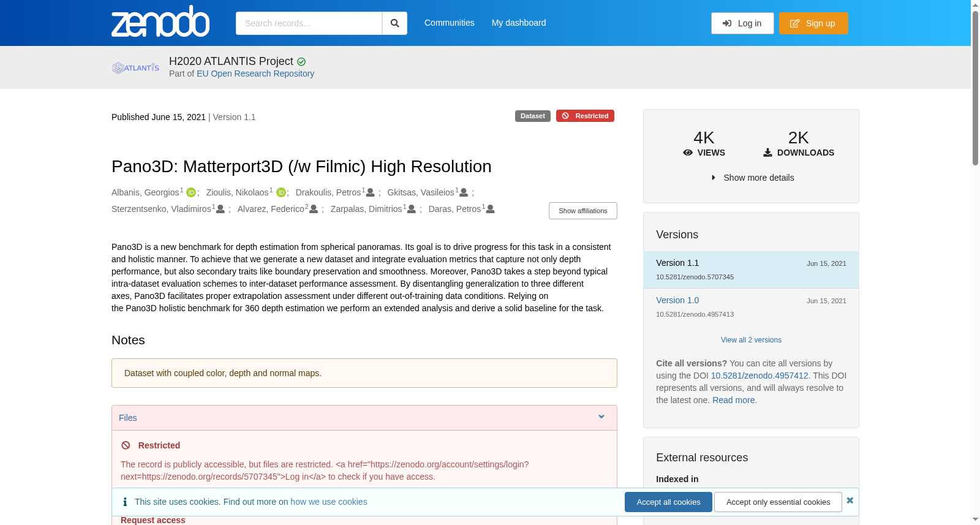Viewport: 980px width, 525px height.
Task: Click the person icon beside Drakoulis, Petros
Action: coord(370,192)
